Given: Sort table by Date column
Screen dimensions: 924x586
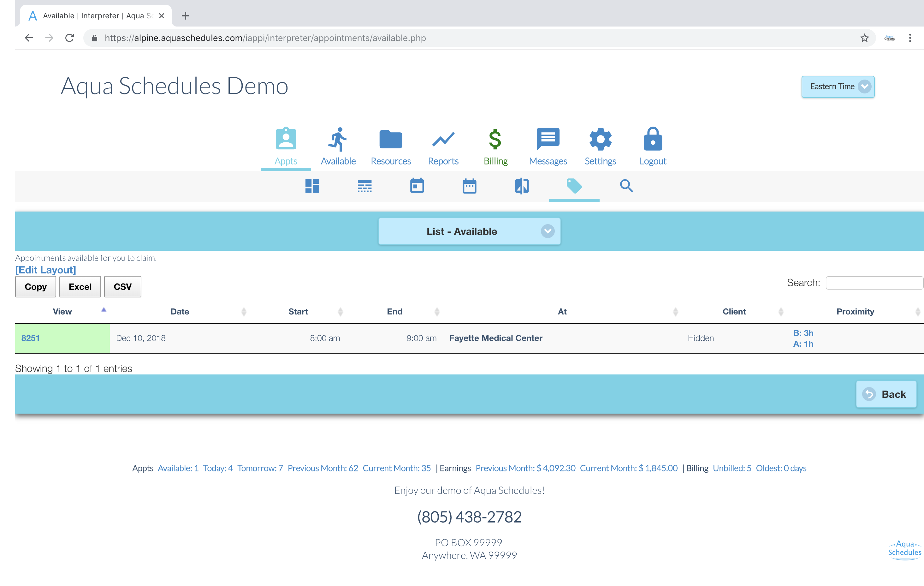Looking at the screenshot, I should click(180, 311).
